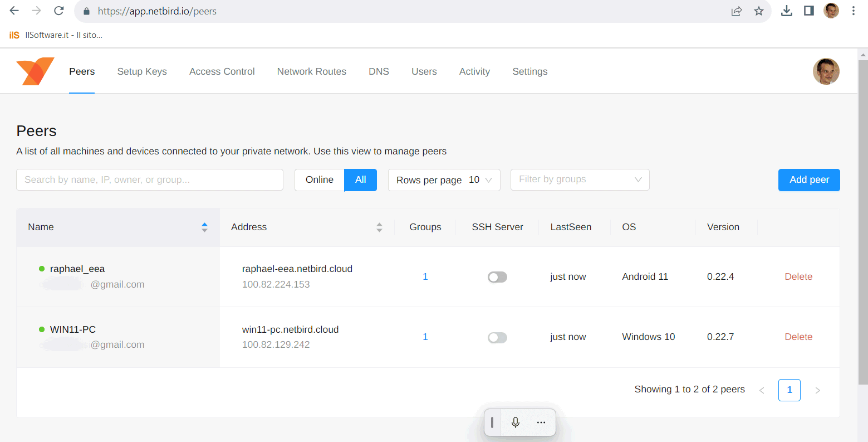This screenshot has height=442, width=868.
Task: Click the padlock site info icon
Action: coord(86,11)
